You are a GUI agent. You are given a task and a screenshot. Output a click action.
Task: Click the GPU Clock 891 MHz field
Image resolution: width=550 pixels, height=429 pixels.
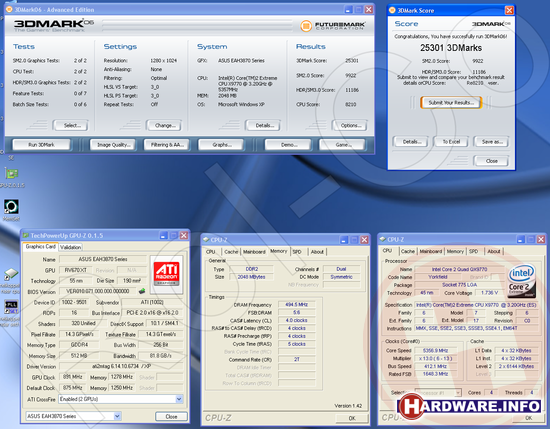73,377
